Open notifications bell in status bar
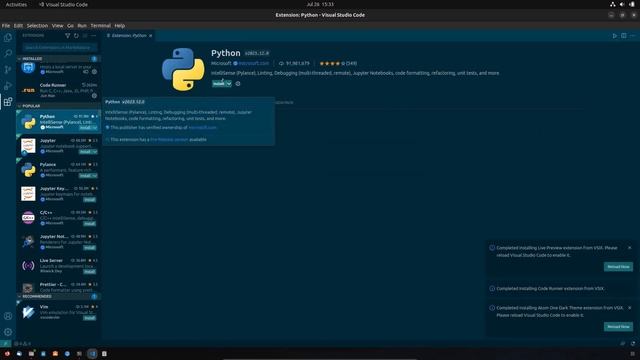The width and height of the screenshot is (640, 360). point(633,344)
